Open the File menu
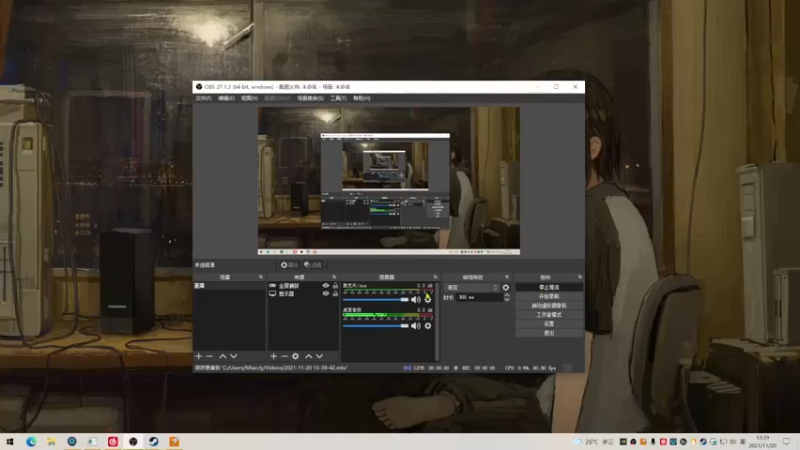 pos(203,98)
